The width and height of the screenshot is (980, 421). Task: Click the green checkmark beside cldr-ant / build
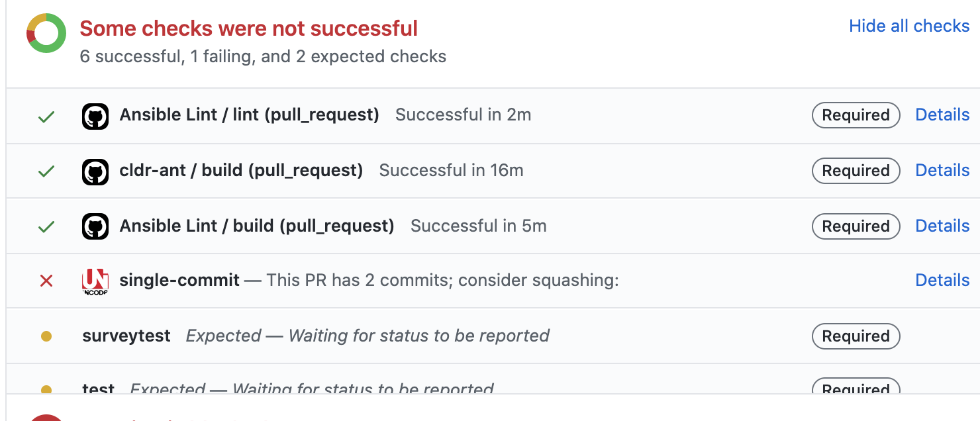point(46,170)
